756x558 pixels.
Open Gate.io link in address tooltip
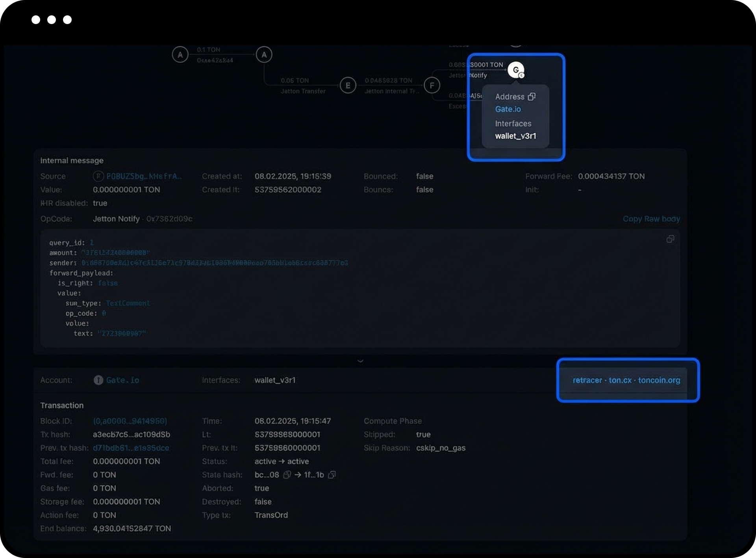point(508,109)
